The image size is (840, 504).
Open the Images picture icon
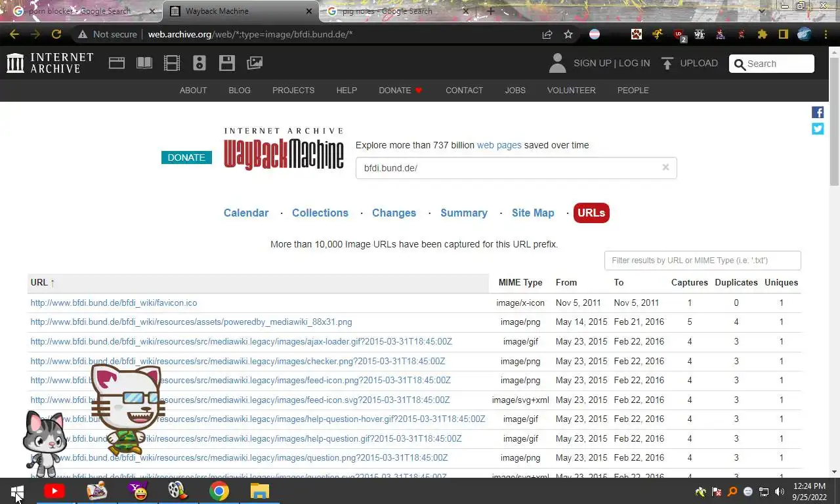[x=255, y=63]
